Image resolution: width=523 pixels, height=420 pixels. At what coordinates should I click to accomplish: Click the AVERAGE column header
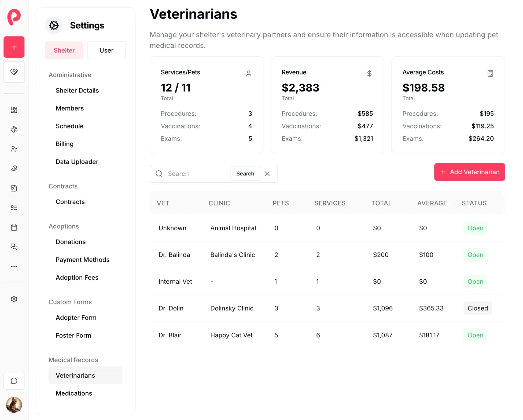432,203
